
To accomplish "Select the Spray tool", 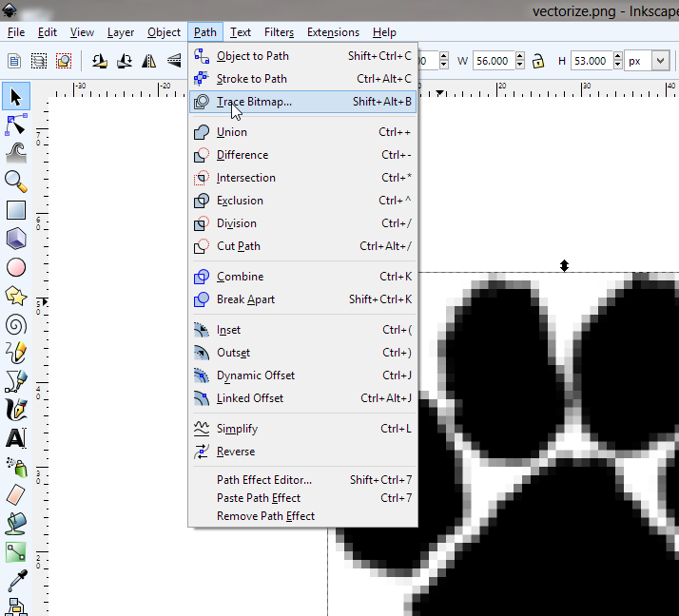I will tap(16, 467).
